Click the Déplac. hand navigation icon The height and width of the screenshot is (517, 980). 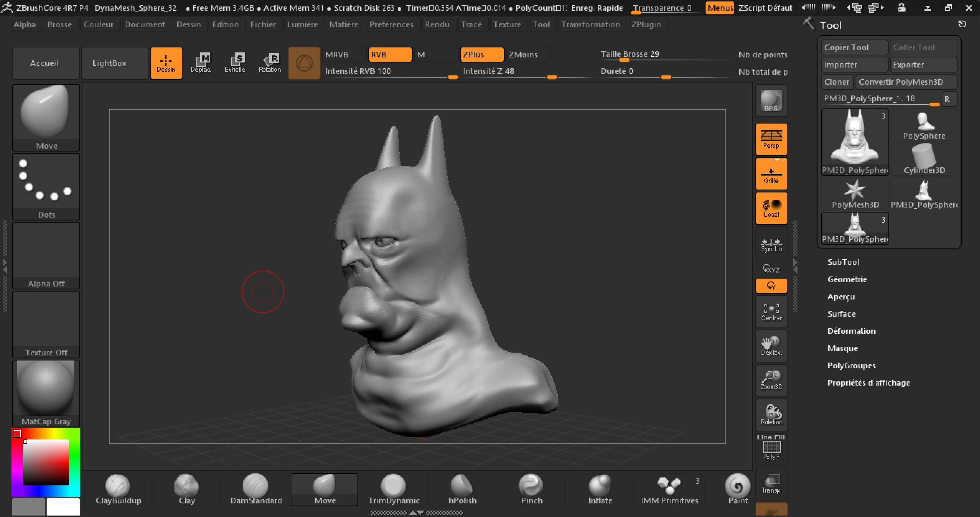pyautogui.click(x=771, y=346)
